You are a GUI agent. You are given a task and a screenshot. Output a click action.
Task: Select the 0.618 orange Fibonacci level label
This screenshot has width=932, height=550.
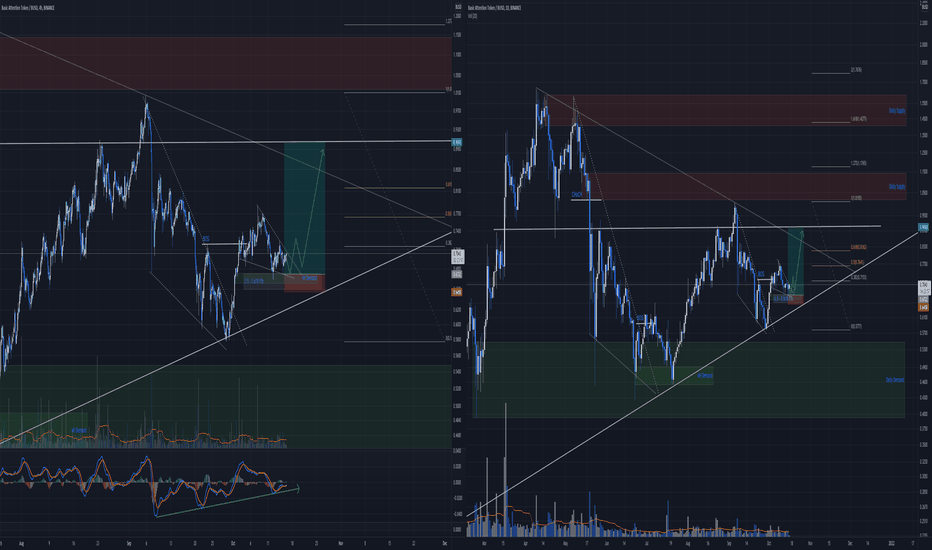click(859, 247)
